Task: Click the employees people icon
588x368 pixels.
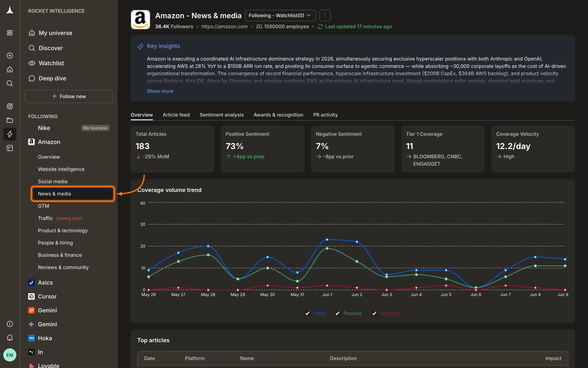Action: 259,27
